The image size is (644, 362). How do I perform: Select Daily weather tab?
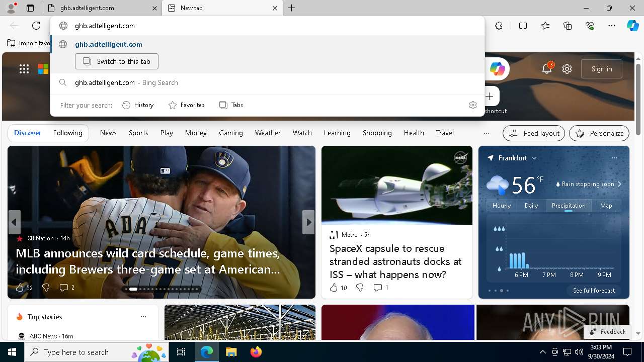531,206
